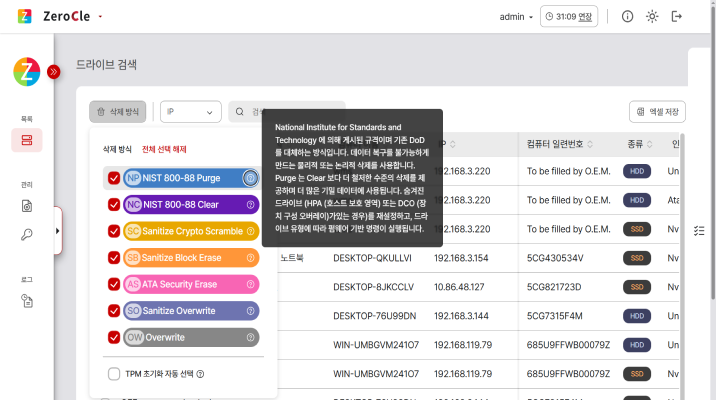Expand side panel with black triangle handle
716x400 pixels.
pos(58,231)
